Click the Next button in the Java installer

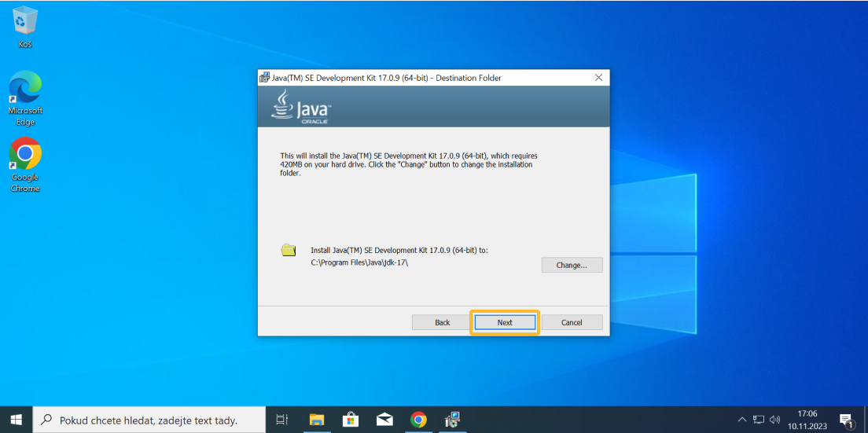tap(504, 322)
